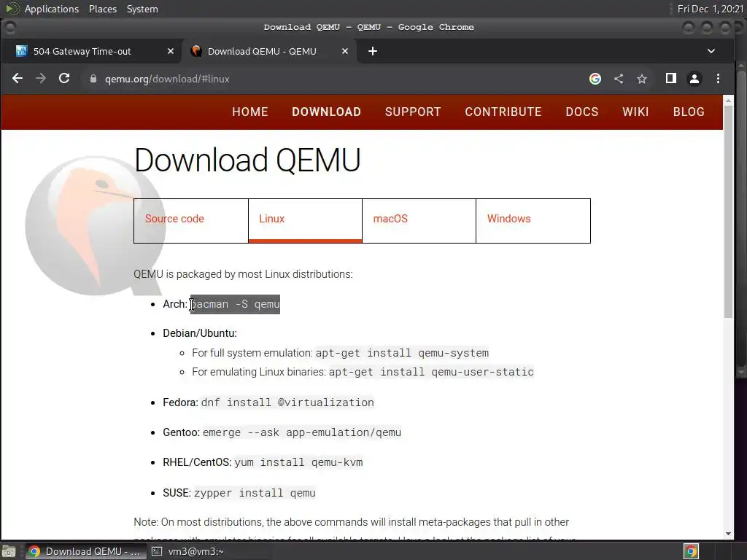Screen dimensions: 747x560
Task: Click apt-get install qemu-user-static command
Action: (x=431, y=372)
